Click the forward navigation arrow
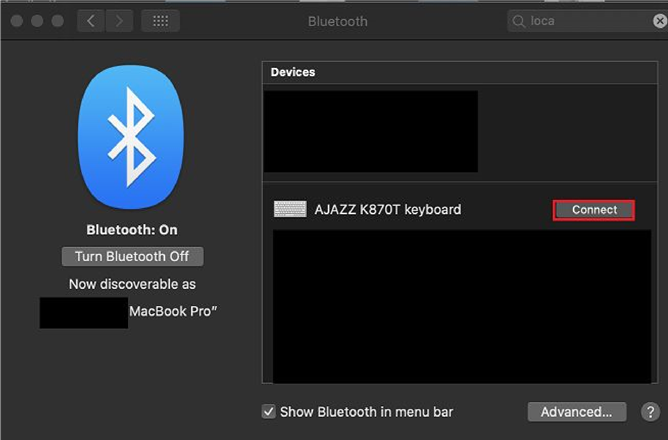 point(119,21)
